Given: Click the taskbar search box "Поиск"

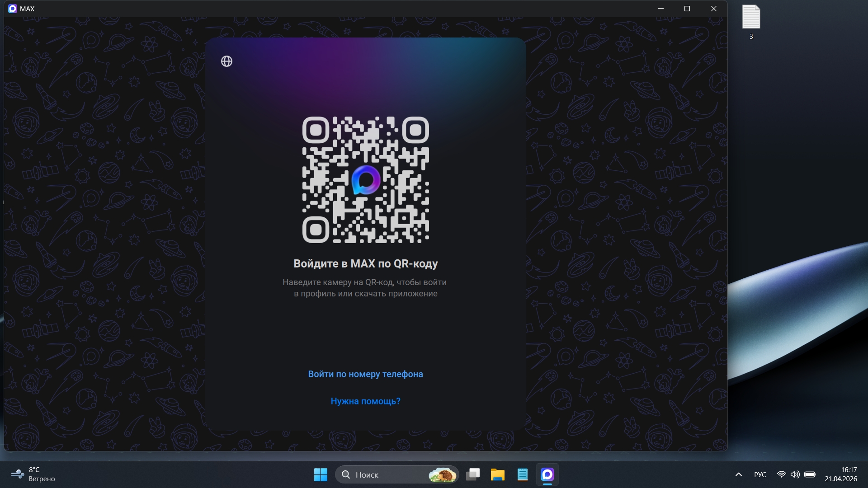Looking at the screenshot, I should pos(397,474).
